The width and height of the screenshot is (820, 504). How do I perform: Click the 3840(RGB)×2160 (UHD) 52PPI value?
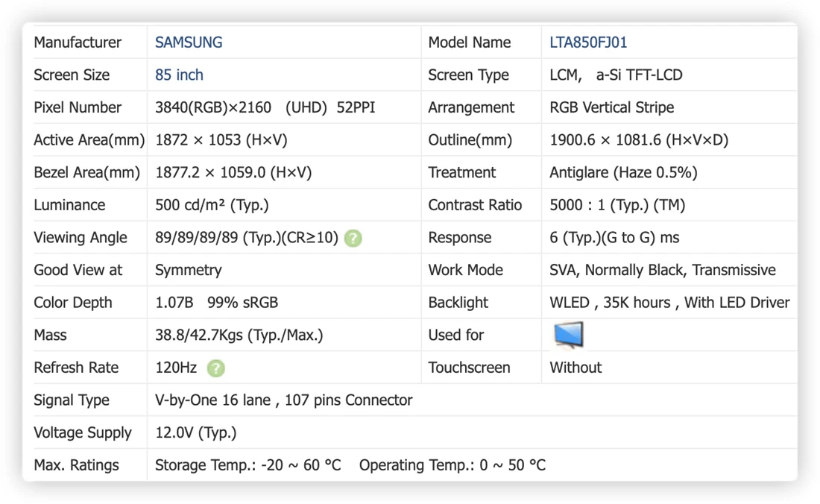[x=265, y=107]
